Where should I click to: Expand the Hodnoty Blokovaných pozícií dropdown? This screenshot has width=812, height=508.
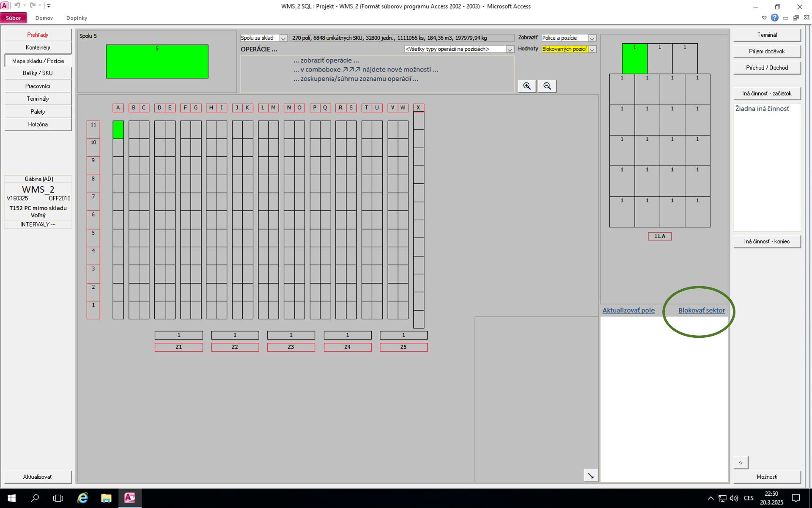(592, 49)
